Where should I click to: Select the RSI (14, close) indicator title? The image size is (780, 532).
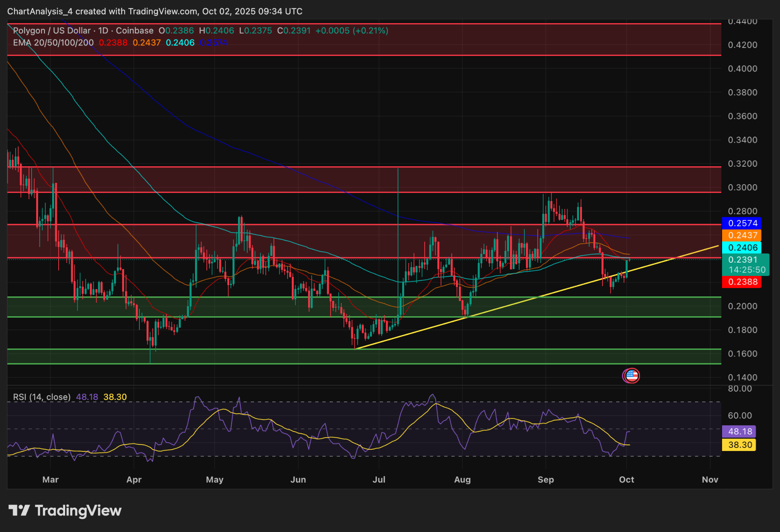42,397
